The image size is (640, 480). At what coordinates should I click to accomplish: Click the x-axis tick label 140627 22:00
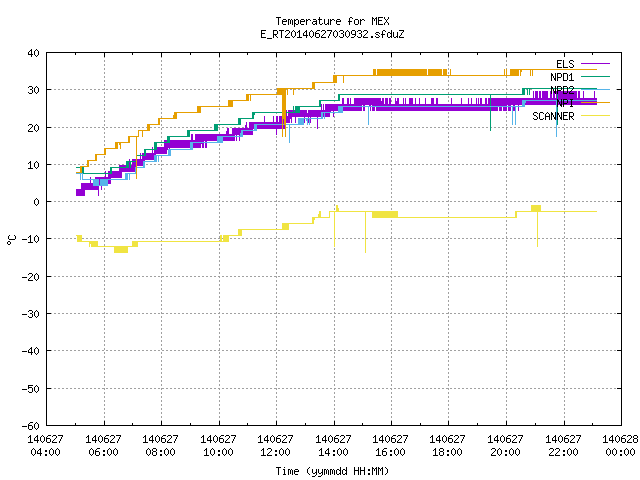563,446
